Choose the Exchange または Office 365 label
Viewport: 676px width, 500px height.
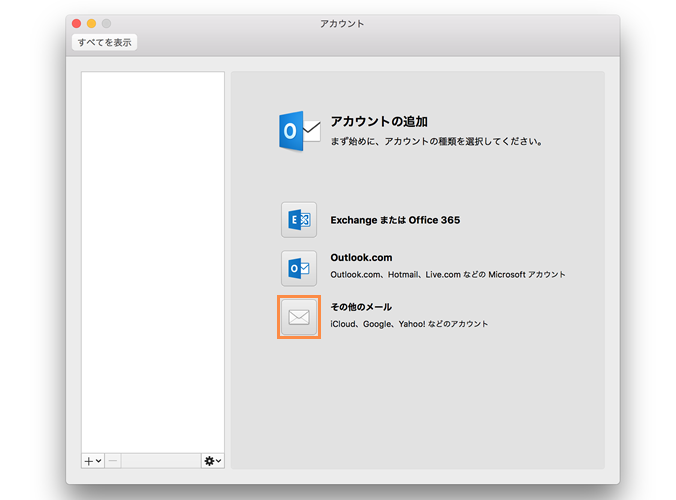(x=395, y=220)
